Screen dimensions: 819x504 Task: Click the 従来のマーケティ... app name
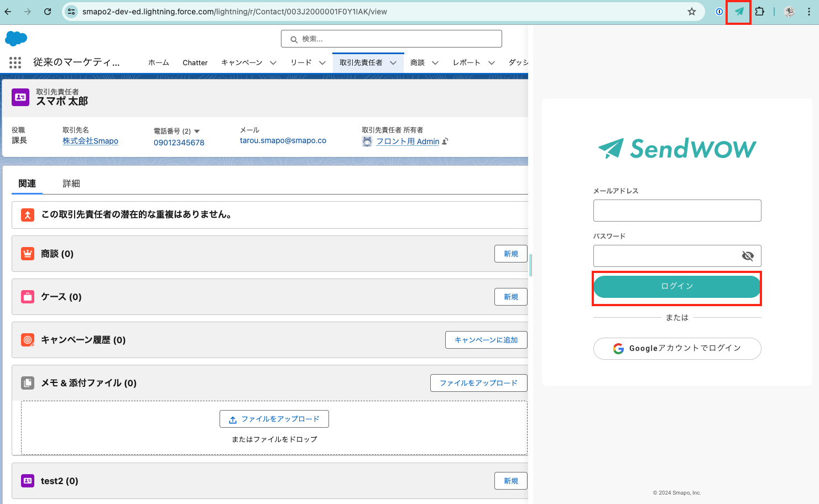(76, 62)
